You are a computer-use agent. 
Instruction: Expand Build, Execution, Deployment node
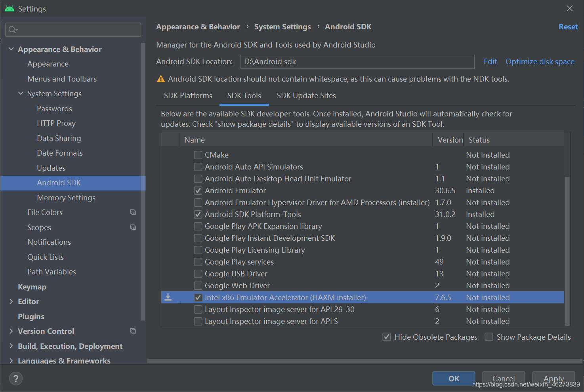(x=11, y=346)
